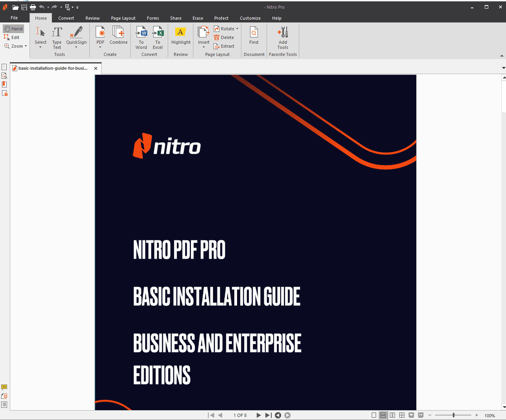Open the Rotate dropdown arrow

[x=237, y=29]
